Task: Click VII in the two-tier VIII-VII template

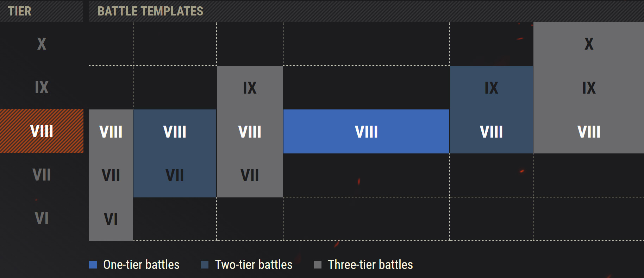Action: coord(175,175)
